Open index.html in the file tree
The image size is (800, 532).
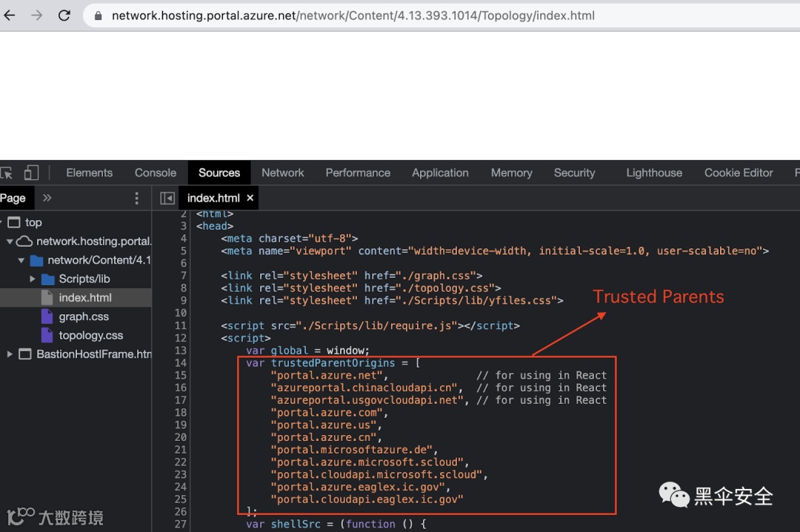[84, 298]
